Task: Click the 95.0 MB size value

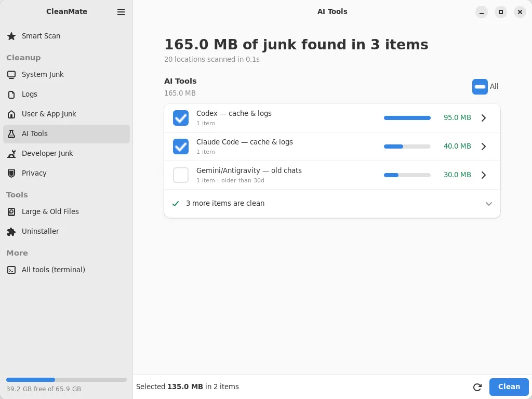Action: pos(457,118)
